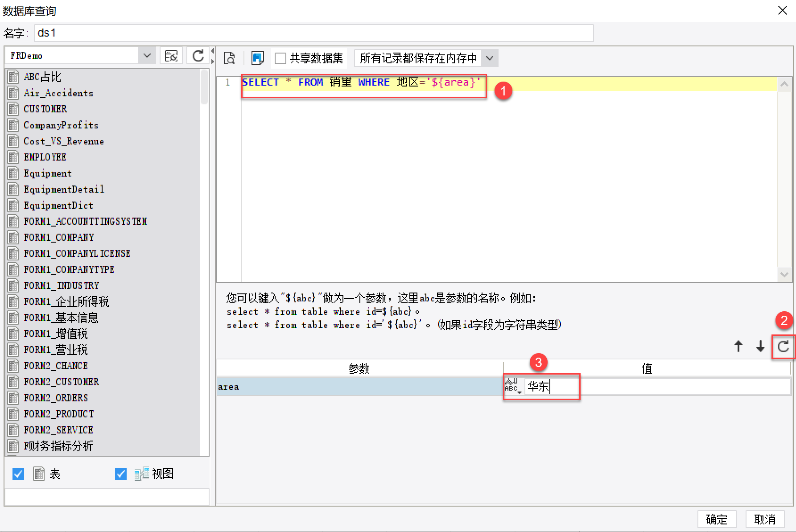796x532 pixels.
Task: Select the FORM2_ORDERS table
Action: 56,398
